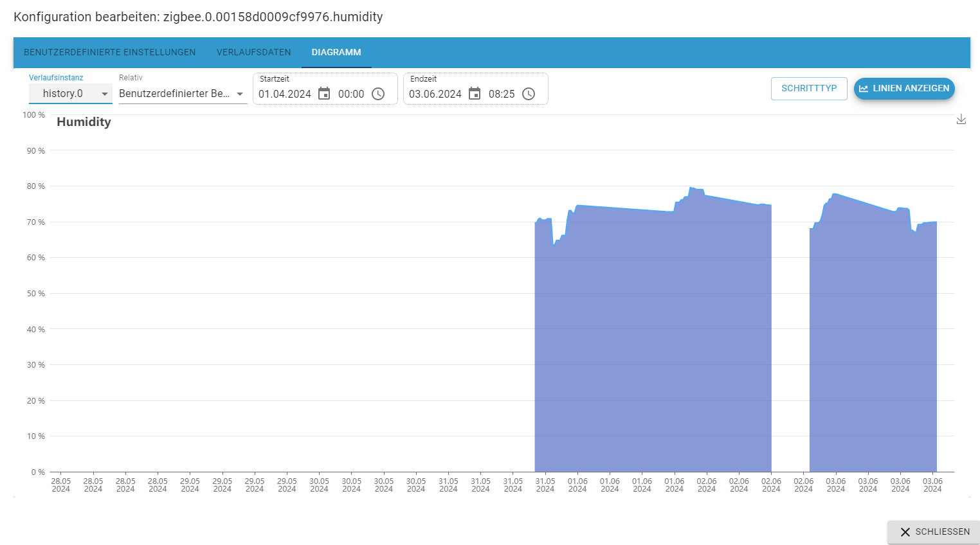The width and height of the screenshot is (980, 545).
Task: Switch to Benutzerdefinierte Einstellungen tab
Action: tap(110, 53)
